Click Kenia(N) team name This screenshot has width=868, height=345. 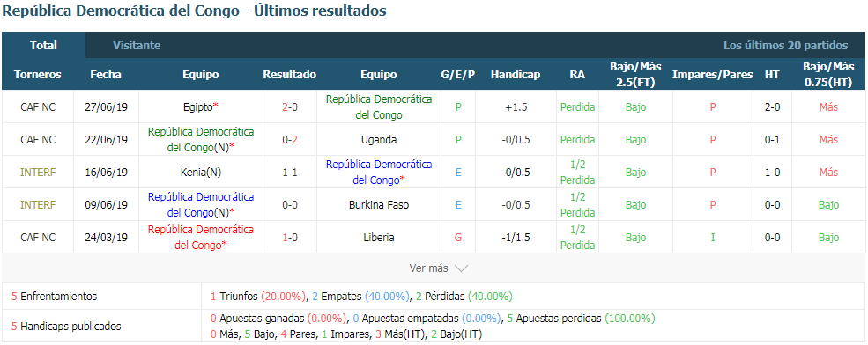(200, 172)
